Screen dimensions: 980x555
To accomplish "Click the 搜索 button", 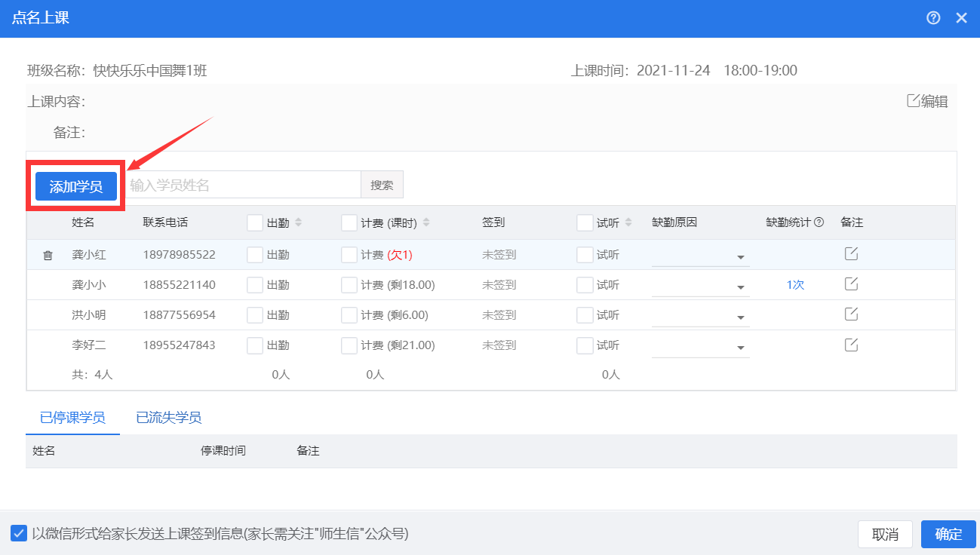I will [x=382, y=185].
